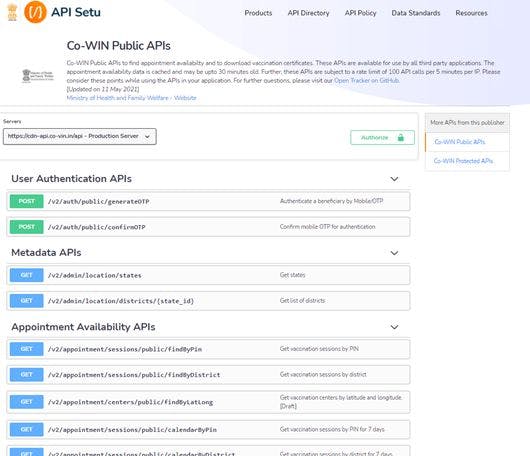The image size is (530, 456).
Task: Open the API Directory menu item
Action: (x=308, y=13)
